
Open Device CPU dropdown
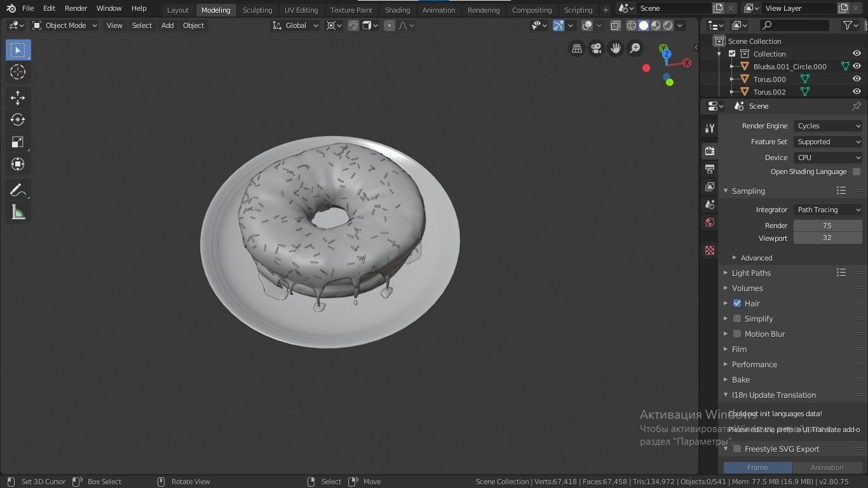click(828, 158)
